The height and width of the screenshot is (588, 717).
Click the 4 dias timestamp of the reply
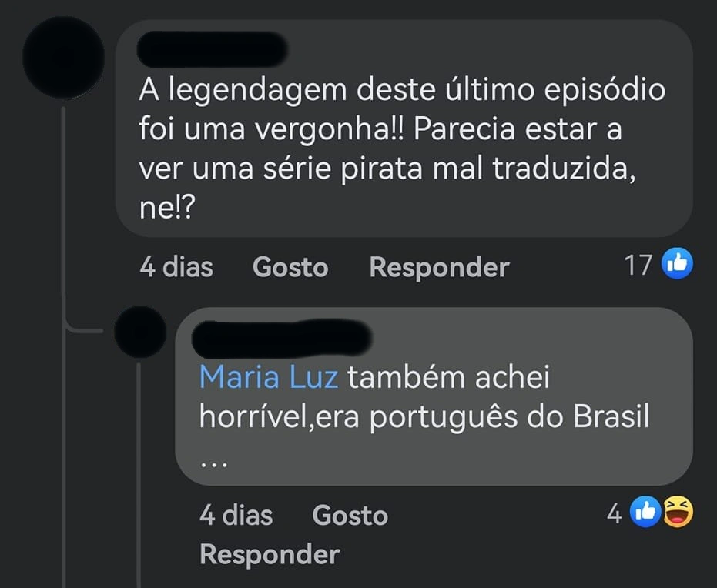coord(236,516)
